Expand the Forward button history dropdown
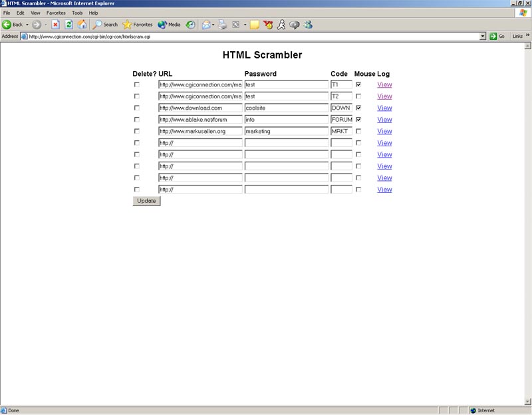 (x=45, y=25)
